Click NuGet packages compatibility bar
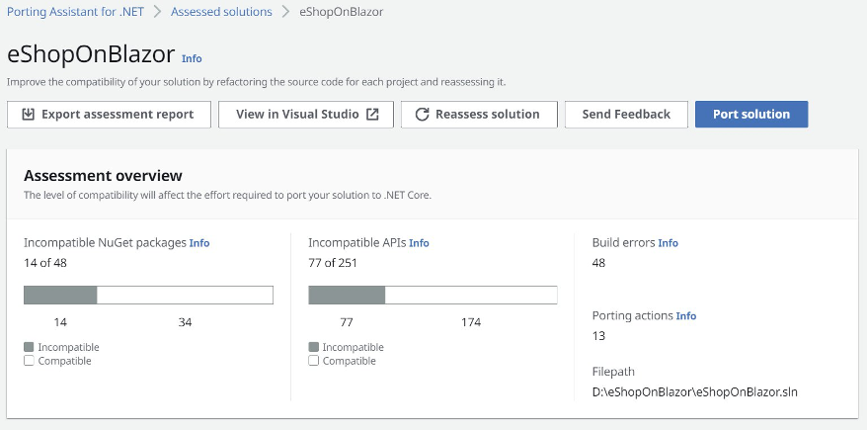The image size is (868, 430). click(x=148, y=295)
